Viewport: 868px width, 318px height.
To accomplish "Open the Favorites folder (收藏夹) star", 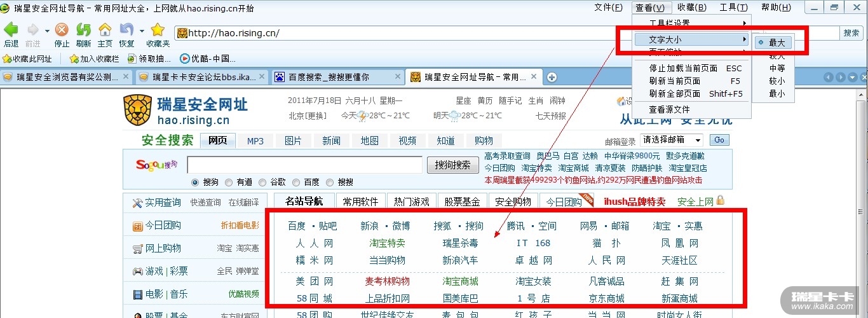I will [158, 30].
